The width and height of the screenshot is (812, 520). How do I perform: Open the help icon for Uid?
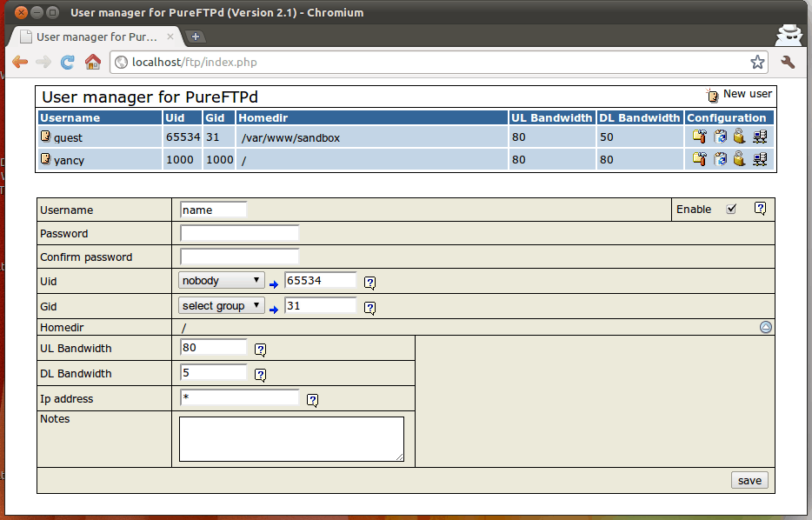point(369,283)
